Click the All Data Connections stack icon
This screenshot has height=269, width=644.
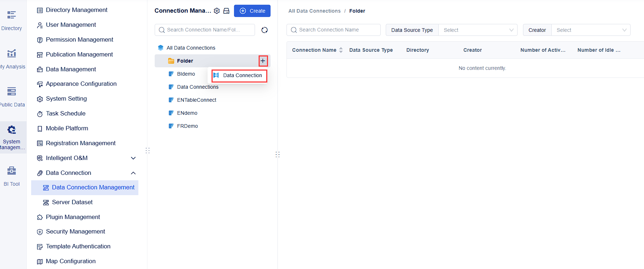click(x=160, y=48)
